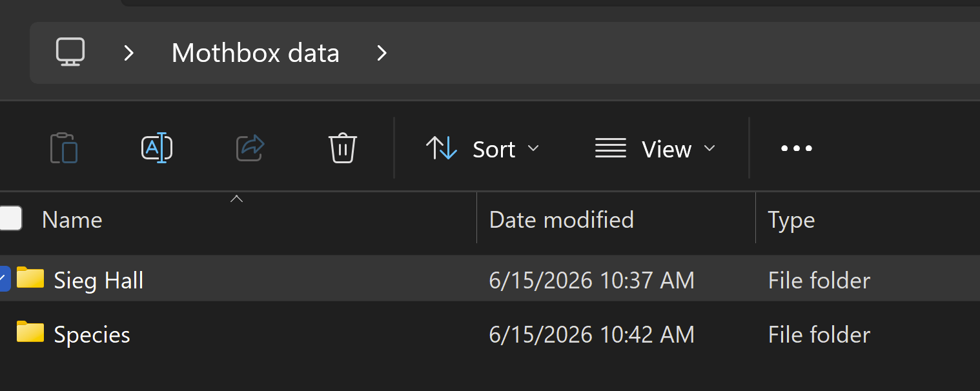Click the Paste clipboard icon
This screenshot has width=980, height=391.
64,148
